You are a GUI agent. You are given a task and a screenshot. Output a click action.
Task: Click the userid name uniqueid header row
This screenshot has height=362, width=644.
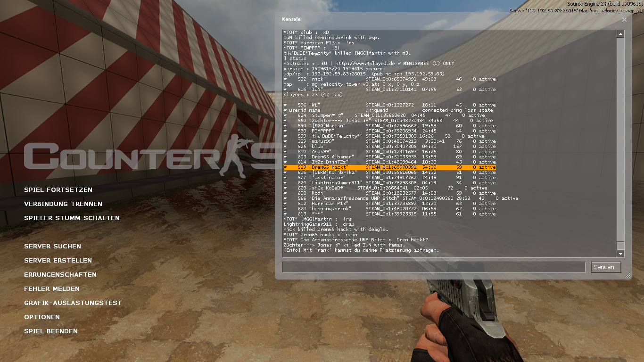(388, 110)
